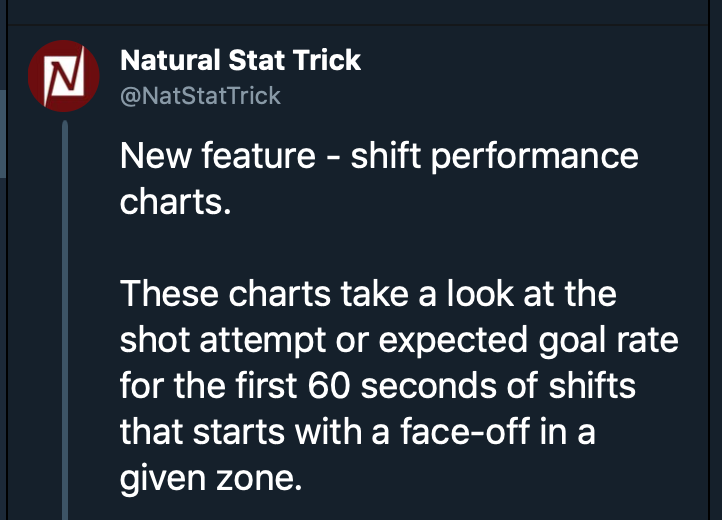
Task: Click the @NatStatTrick handle
Action: point(200,96)
